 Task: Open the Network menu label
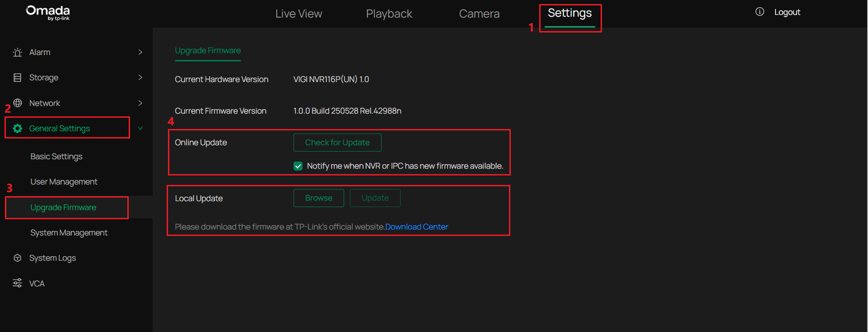[x=44, y=103]
